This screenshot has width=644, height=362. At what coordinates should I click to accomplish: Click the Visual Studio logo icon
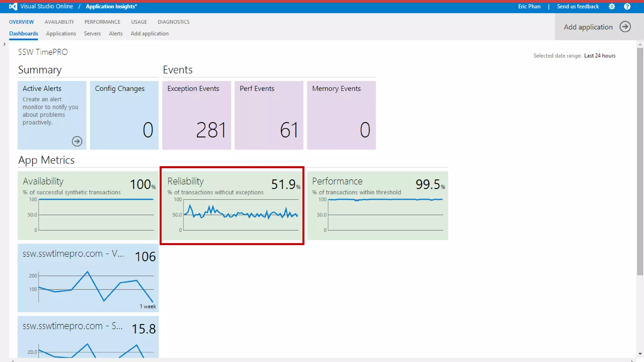[13, 6]
